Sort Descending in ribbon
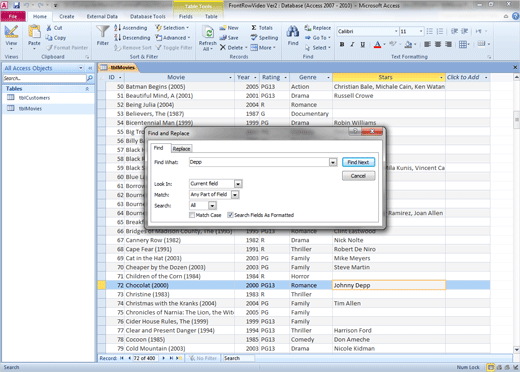The image size is (520, 372). [132, 38]
